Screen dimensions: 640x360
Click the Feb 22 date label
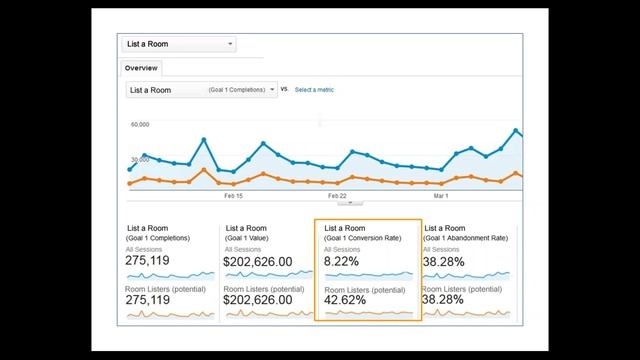(337, 196)
